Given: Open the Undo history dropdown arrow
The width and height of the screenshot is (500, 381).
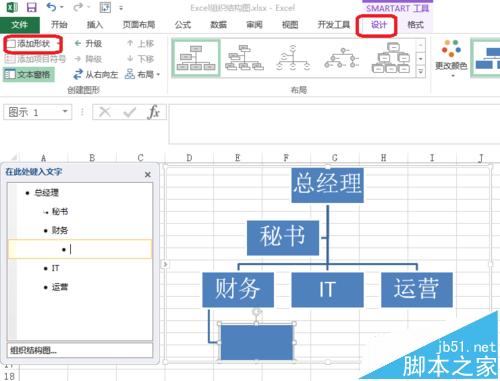Looking at the screenshot, I should coord(62,7).
